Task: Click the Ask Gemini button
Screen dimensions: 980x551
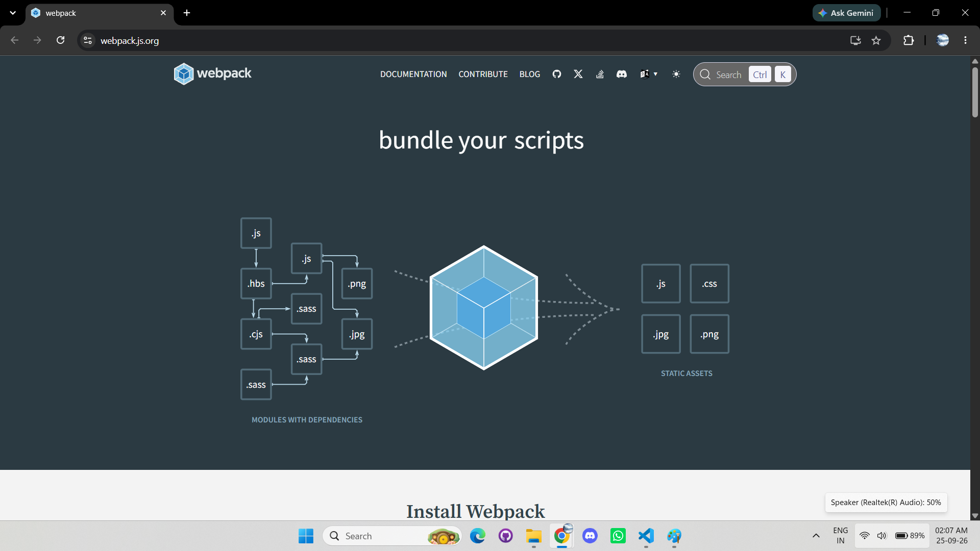Action: click(x=847, y=13)
